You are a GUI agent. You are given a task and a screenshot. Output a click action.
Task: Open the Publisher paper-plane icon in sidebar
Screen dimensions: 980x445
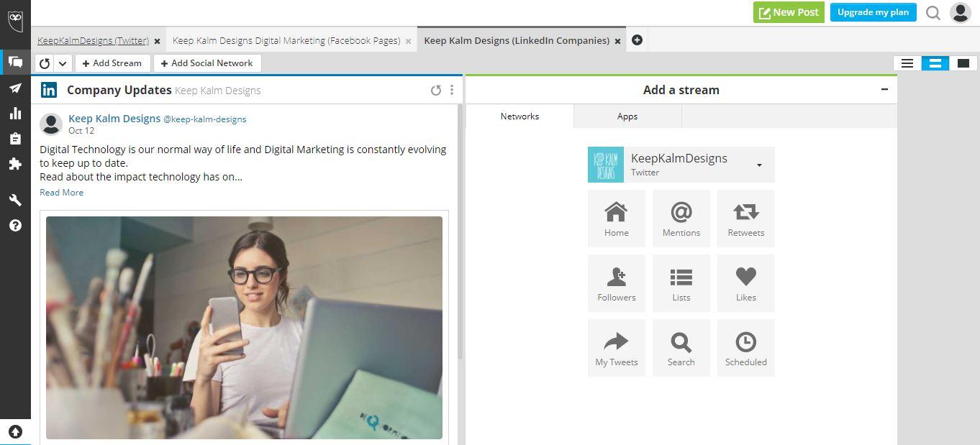click(x=15, y=88)
